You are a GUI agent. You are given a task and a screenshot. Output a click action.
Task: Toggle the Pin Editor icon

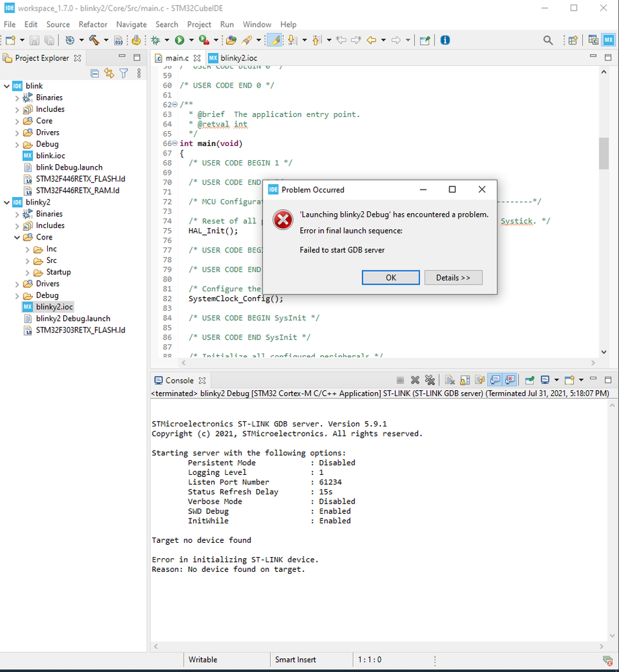point(425,40)
